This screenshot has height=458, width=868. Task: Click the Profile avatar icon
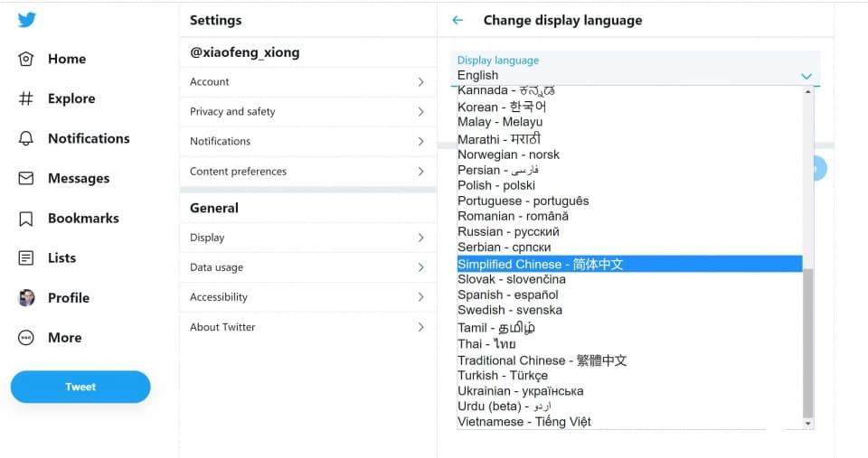coord(26,297)
